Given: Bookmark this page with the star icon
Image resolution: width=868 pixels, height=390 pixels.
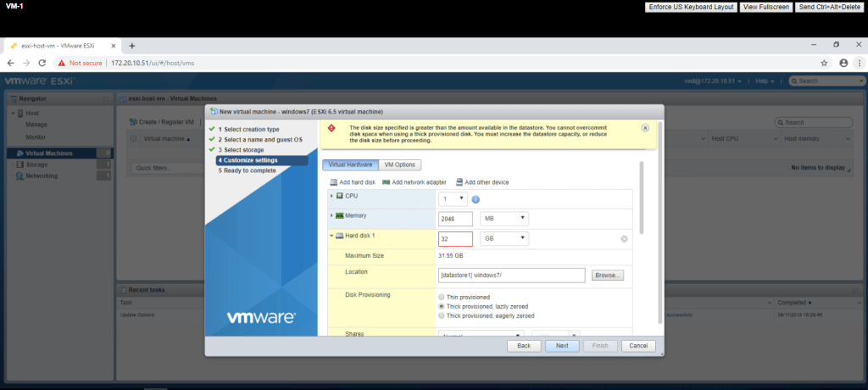Looking at the screenshot, I should click(824, 63).
